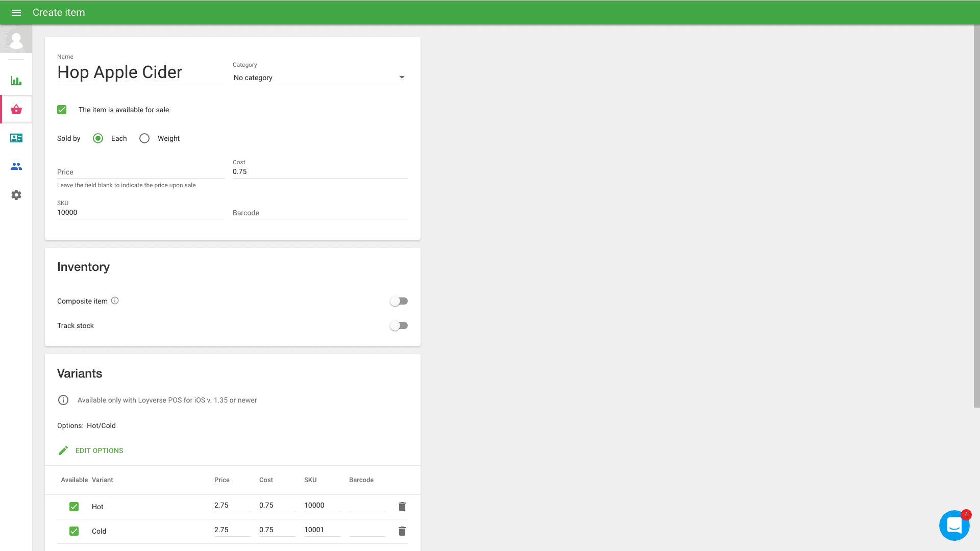Open Reports bar chart sidebar icon
This screenshot has height=551, width=980.
tap(16, 81)
